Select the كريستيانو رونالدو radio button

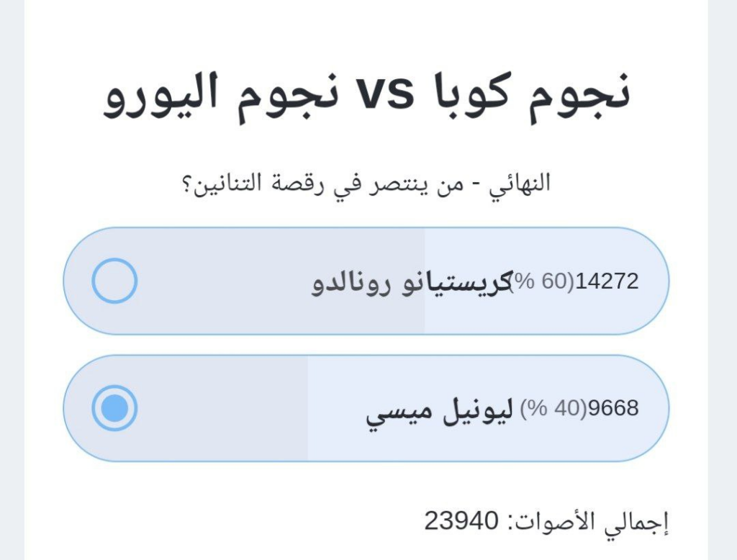tap(114, 281)
